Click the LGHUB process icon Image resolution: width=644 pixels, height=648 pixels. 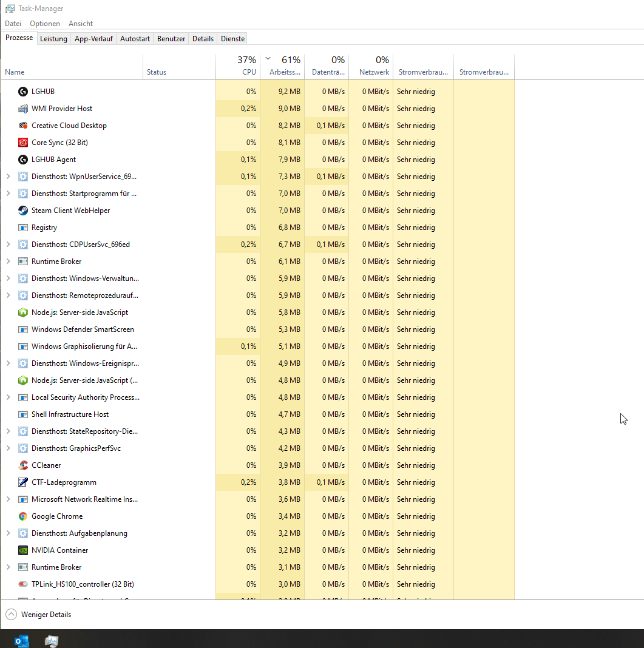(x=23, y=92)
